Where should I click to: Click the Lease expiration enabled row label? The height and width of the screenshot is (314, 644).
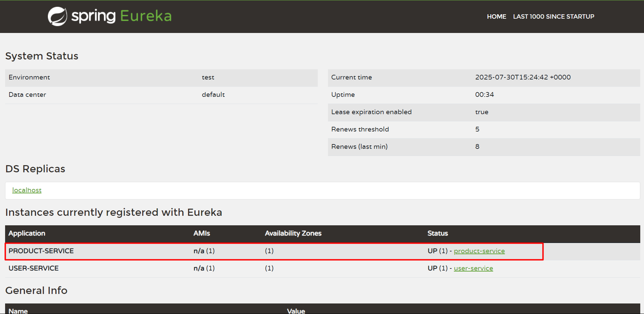[371, 112]
